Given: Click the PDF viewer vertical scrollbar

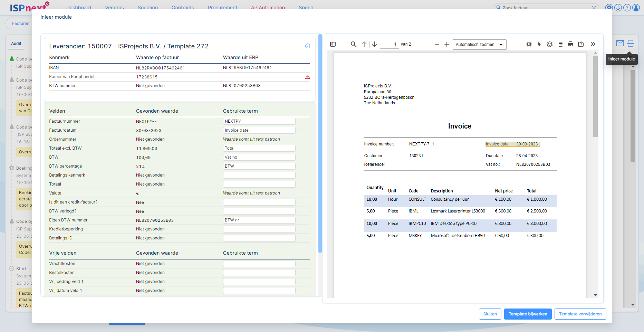Looking at the screenshot, I should click(595, 96).
